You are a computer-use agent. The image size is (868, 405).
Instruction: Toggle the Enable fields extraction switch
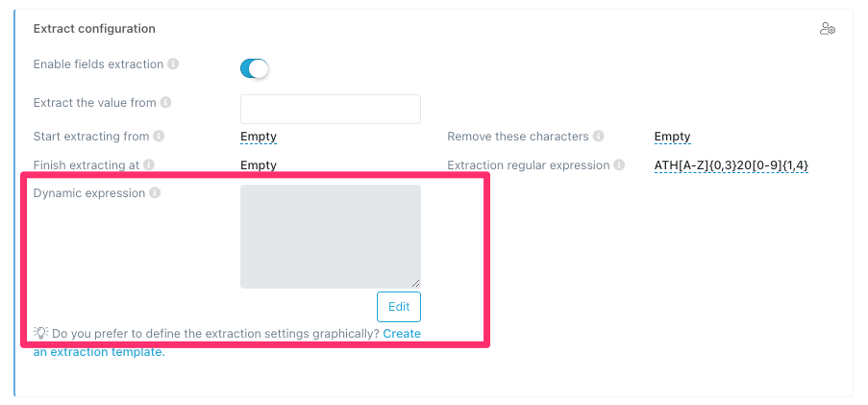coord(254,68)
